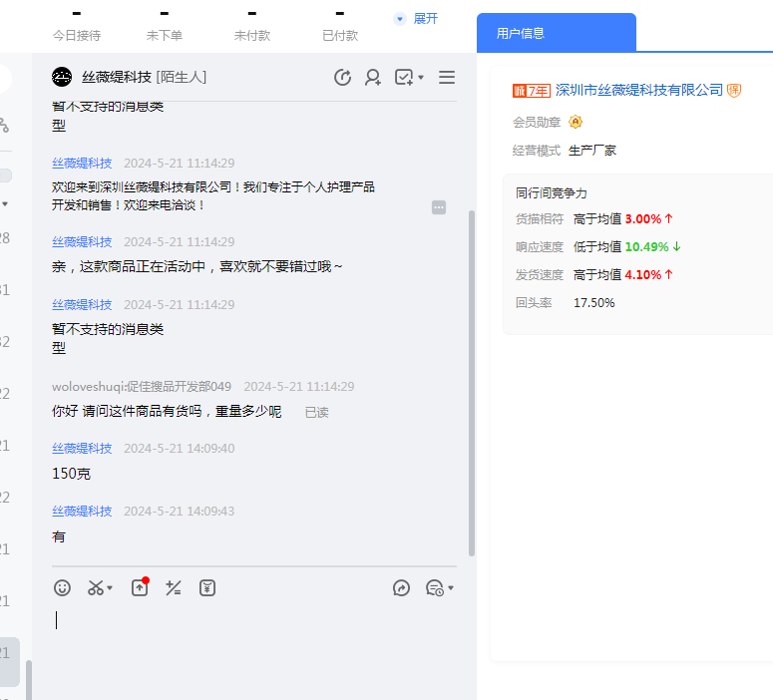
Task: Click the yuan payment icon
Action: pyautogui.click(x=207, y=588)
